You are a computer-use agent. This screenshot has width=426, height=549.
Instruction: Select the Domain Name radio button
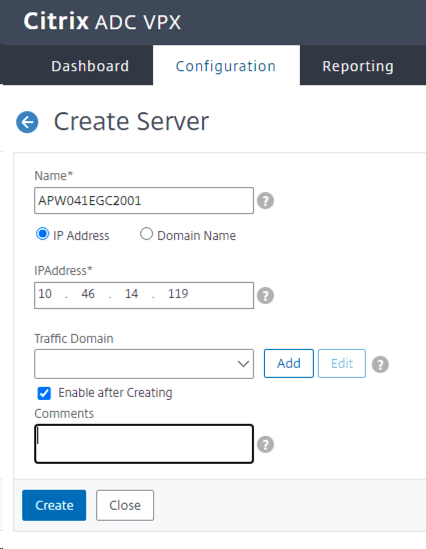pyautogui.click(x=146, y=234)
